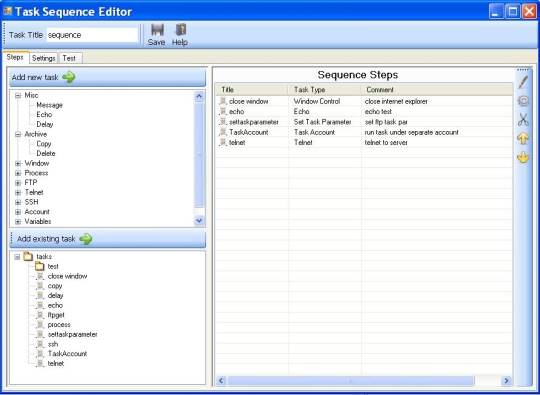Click the task icon next to copy in the existing tasks tree
Image resolution: width=540 pixels, height=395 pixels.
40,286
